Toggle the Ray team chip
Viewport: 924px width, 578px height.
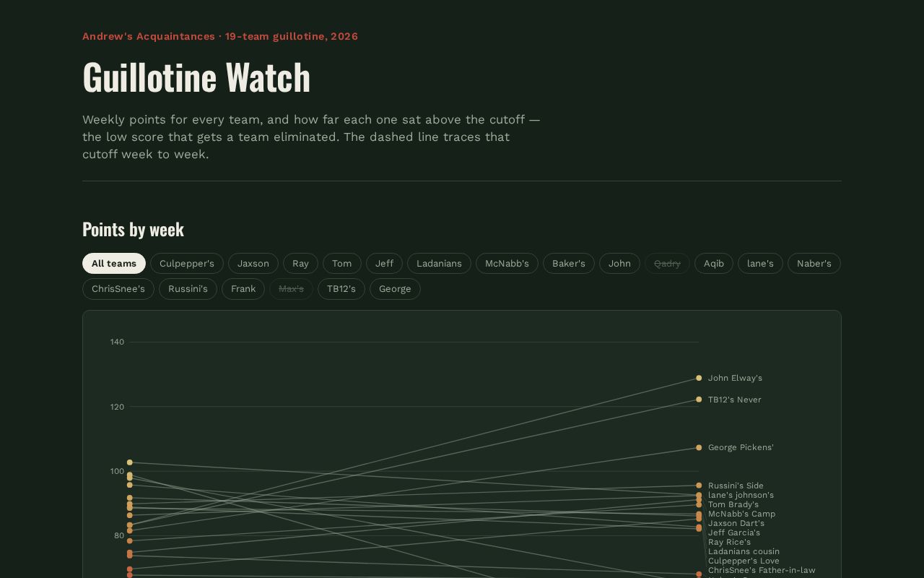(x=300, y=264)
